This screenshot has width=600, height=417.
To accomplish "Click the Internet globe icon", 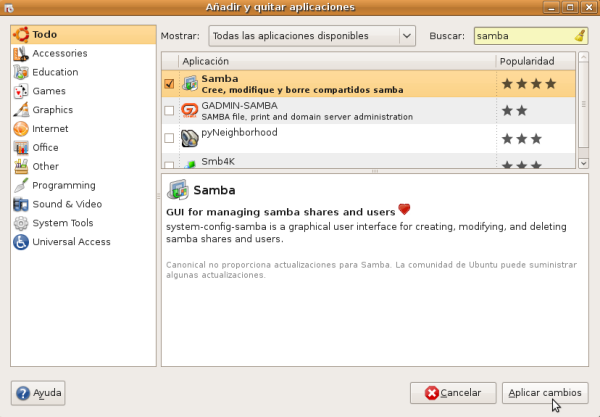I will click(20, 129).
